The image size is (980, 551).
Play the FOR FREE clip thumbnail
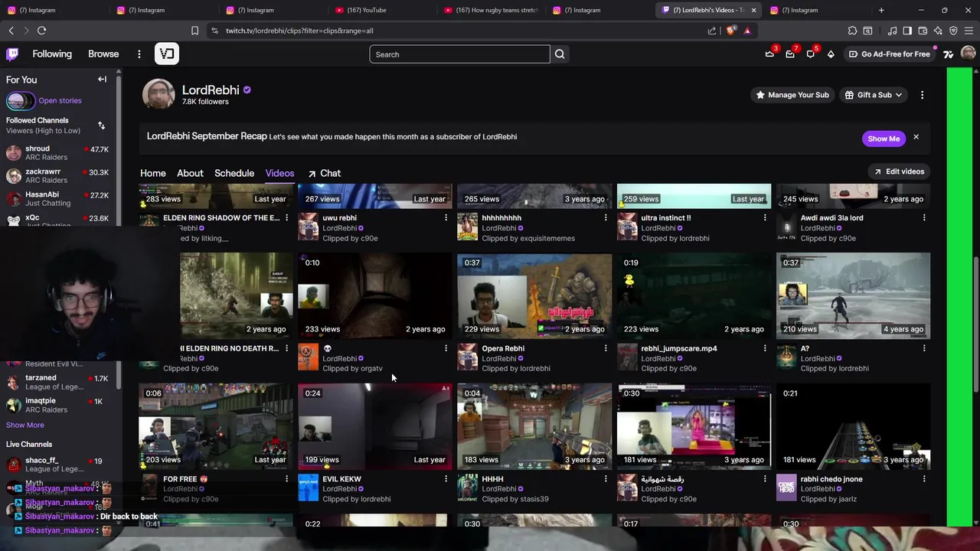[x=216, y=426]
